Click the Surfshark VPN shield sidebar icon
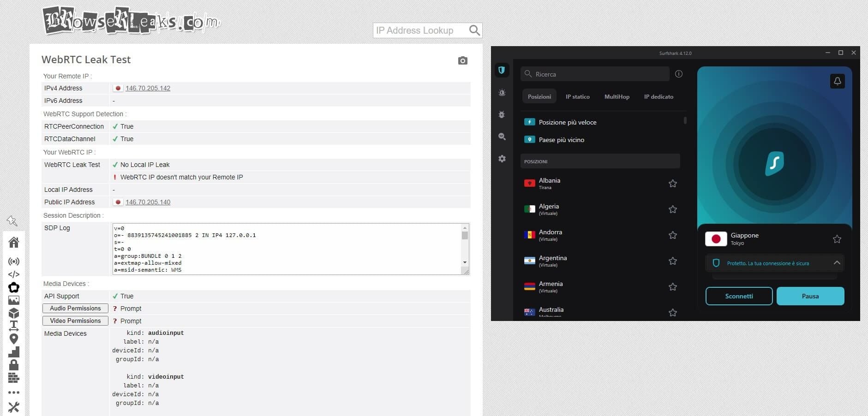 [502, 70]
